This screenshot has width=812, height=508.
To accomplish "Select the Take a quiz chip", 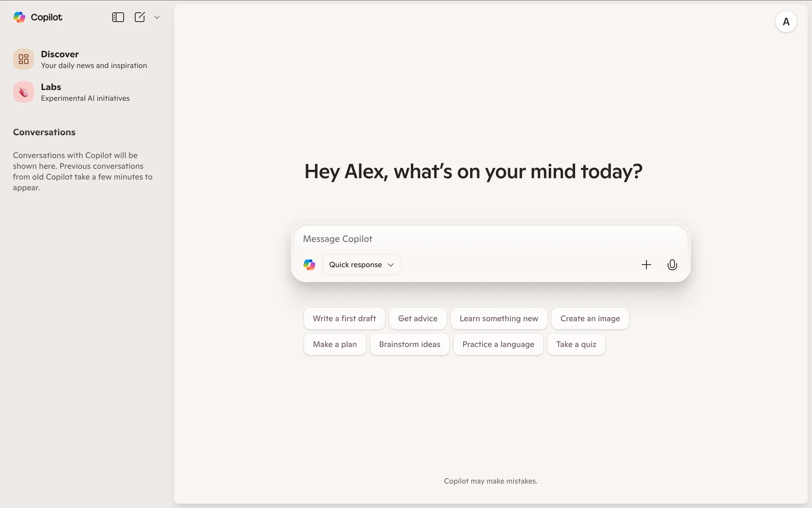I will 576,344.
